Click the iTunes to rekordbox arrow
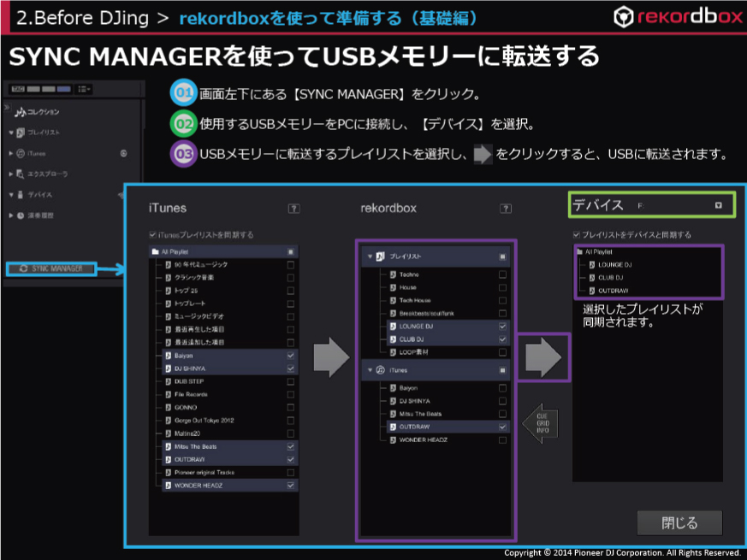The image size is (747, 560). click(332, 357)
